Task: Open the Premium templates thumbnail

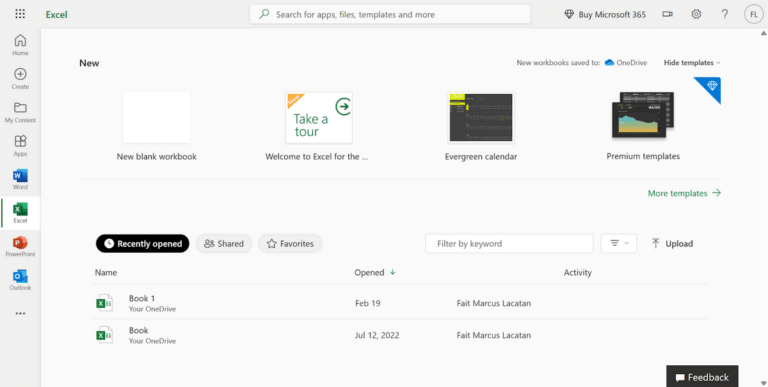Action: pos(643,117)
